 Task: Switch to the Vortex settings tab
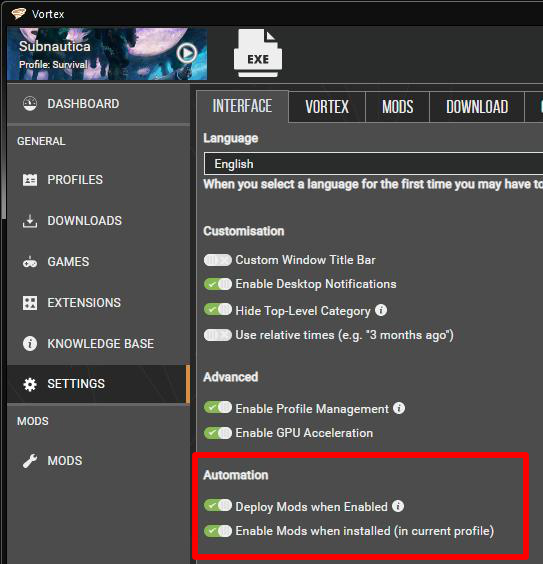(327, 107)
